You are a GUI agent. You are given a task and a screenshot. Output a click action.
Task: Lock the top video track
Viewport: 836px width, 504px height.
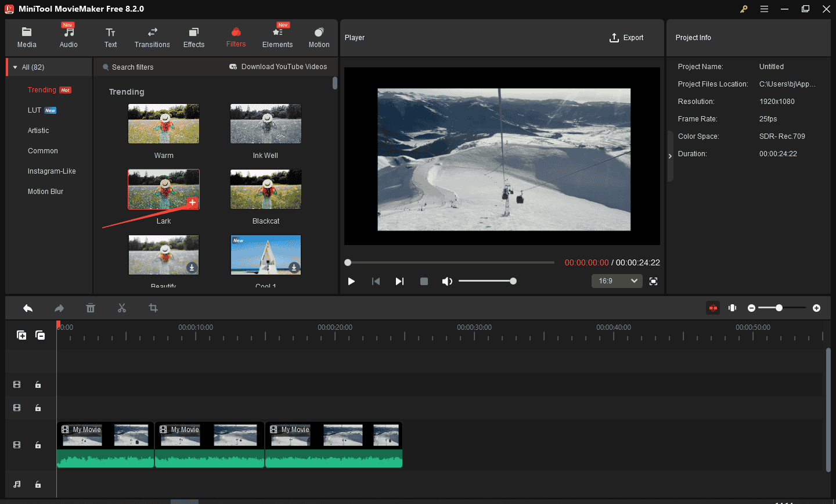coord(38,384)
